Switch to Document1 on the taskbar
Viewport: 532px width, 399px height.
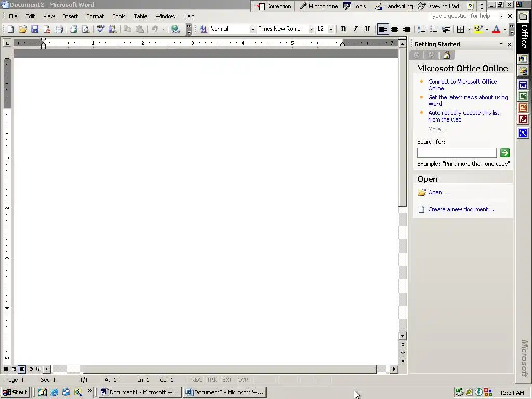(x=140, y=392)
